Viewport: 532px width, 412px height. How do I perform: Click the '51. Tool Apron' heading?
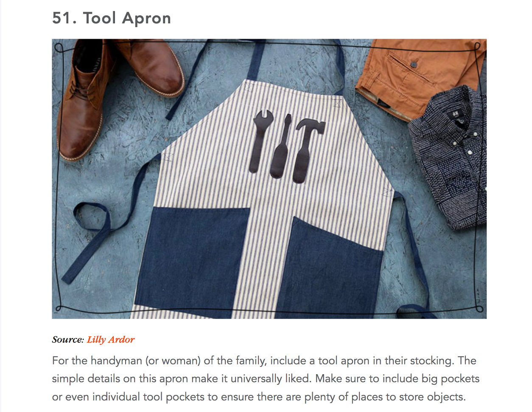point(112,18)
